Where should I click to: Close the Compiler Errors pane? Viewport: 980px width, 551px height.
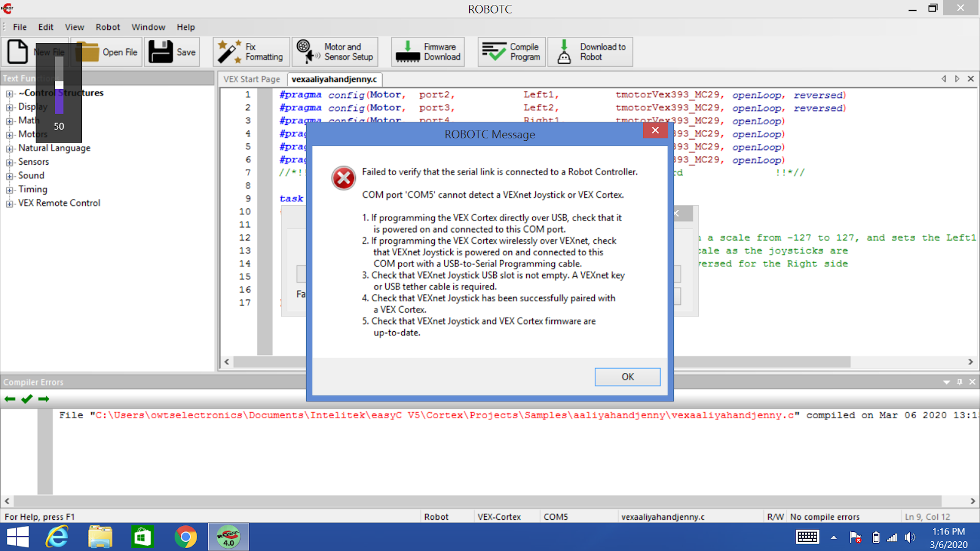coord(972,382)
